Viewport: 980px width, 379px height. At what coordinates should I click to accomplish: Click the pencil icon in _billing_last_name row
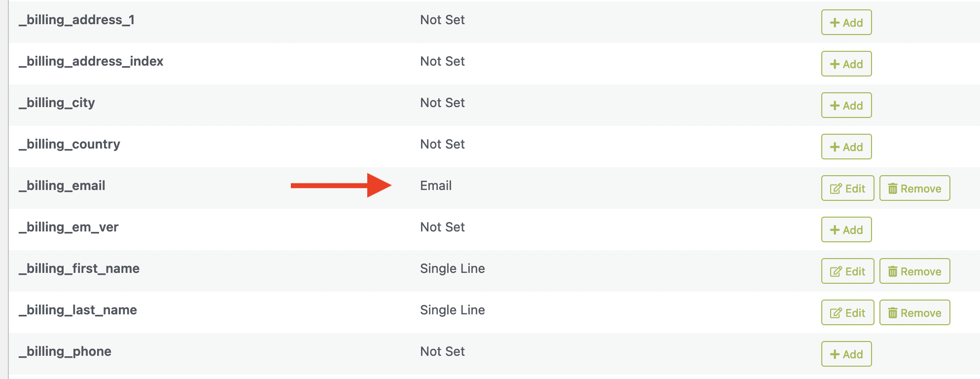836,313
